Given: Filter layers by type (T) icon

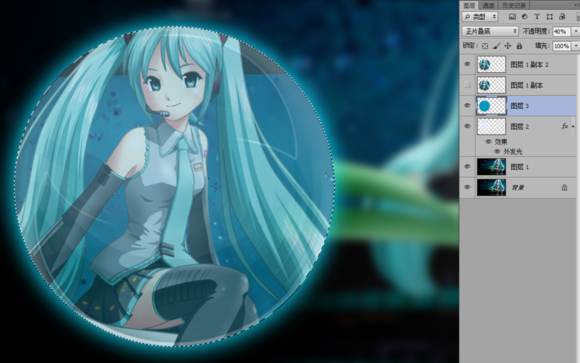Looking at the screenshot, I should point(537,17).
